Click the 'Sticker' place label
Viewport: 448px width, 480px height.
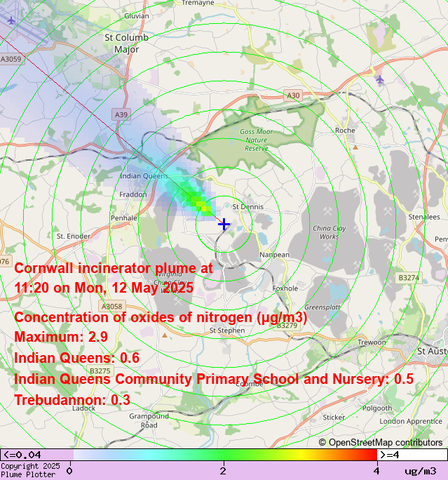pos(334,418)
